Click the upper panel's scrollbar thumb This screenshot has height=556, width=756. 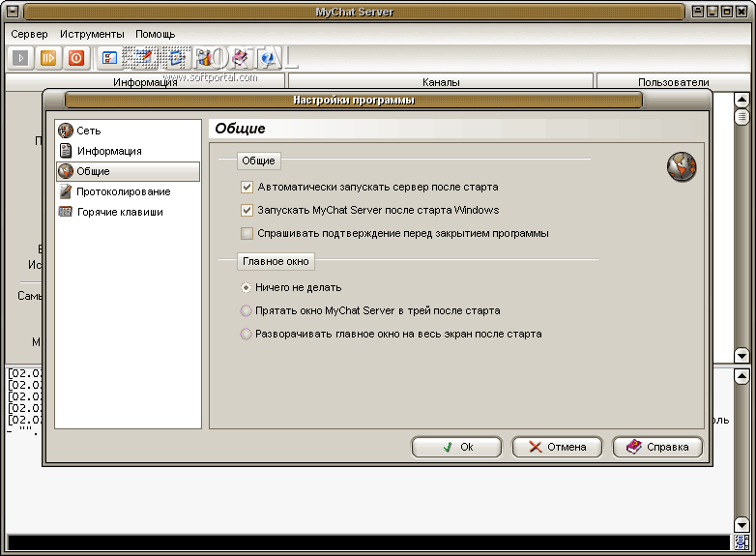click(x=741, y=116)
